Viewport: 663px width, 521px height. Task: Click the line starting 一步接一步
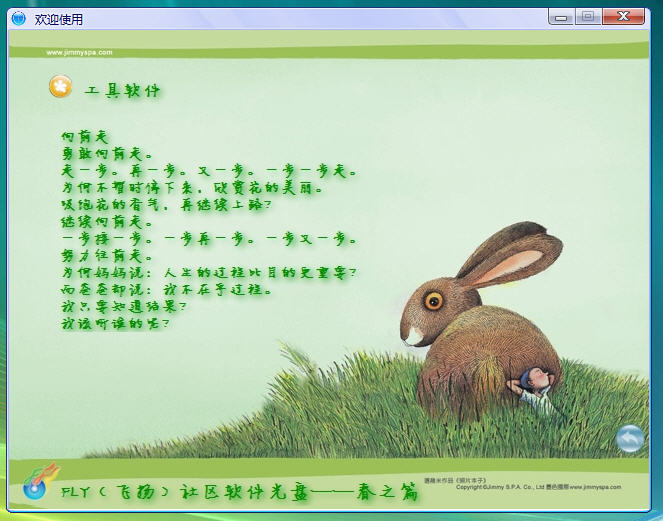pos(209,239)
